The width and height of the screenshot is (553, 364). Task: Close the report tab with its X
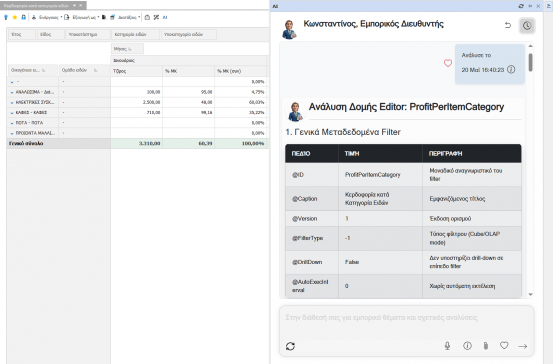pos(81,6)
